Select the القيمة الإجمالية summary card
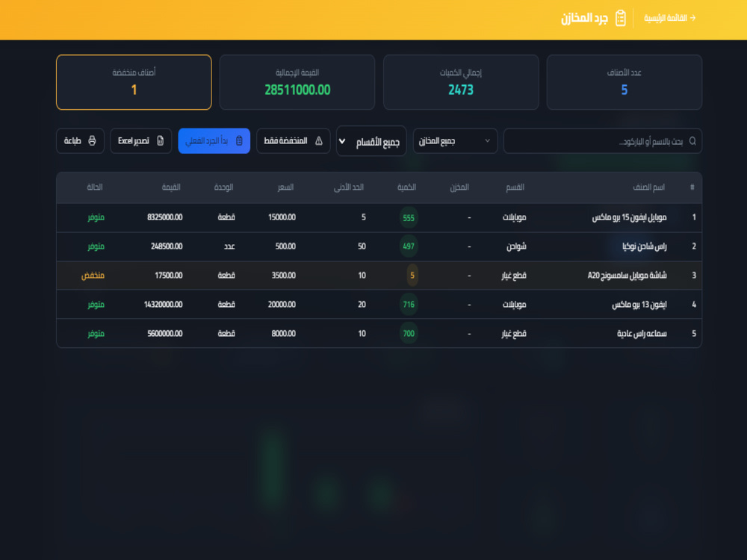The height and width of the screenshot is (560, 747). [297, 82]
